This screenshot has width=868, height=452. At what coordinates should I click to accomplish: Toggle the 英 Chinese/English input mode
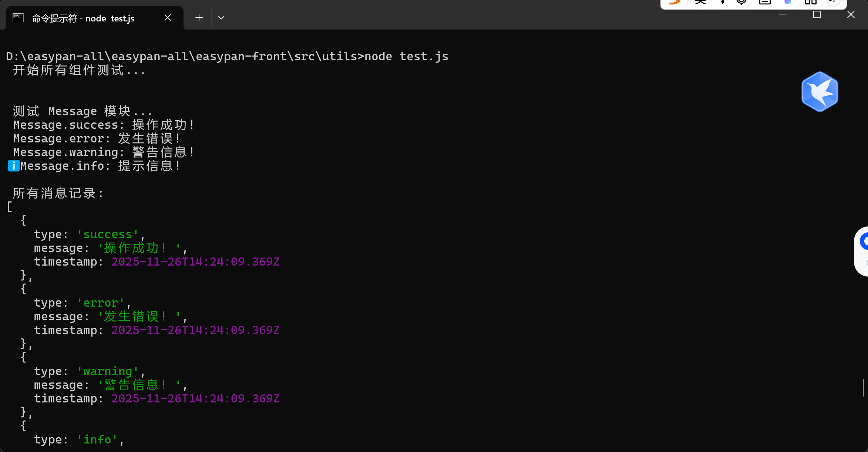coord(700,2)
